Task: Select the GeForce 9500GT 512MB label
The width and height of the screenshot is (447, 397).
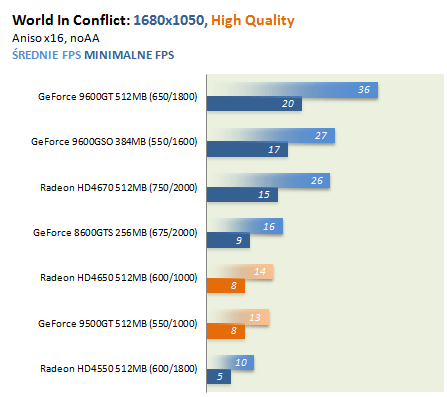Action: (x=118, y=324)
